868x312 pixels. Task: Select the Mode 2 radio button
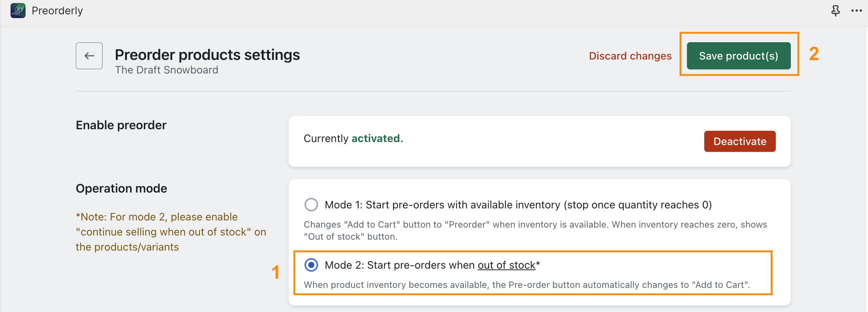click(311, 265)
